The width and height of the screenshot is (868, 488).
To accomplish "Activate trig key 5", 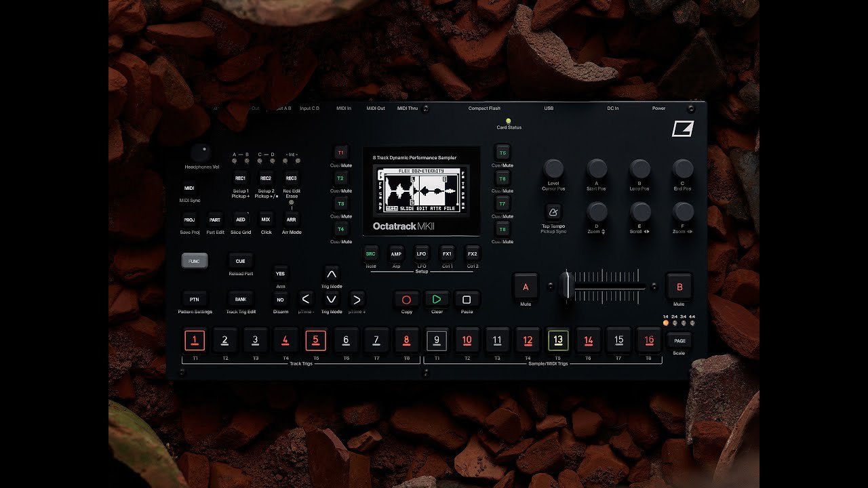I will tap(315, 340).
